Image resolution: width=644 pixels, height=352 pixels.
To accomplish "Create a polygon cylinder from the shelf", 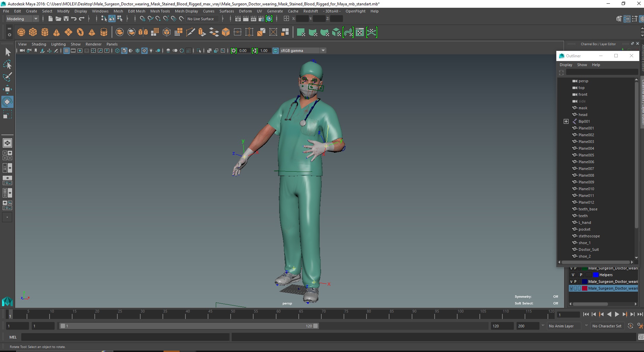I will pyautogui.click(x=45, y=32).
